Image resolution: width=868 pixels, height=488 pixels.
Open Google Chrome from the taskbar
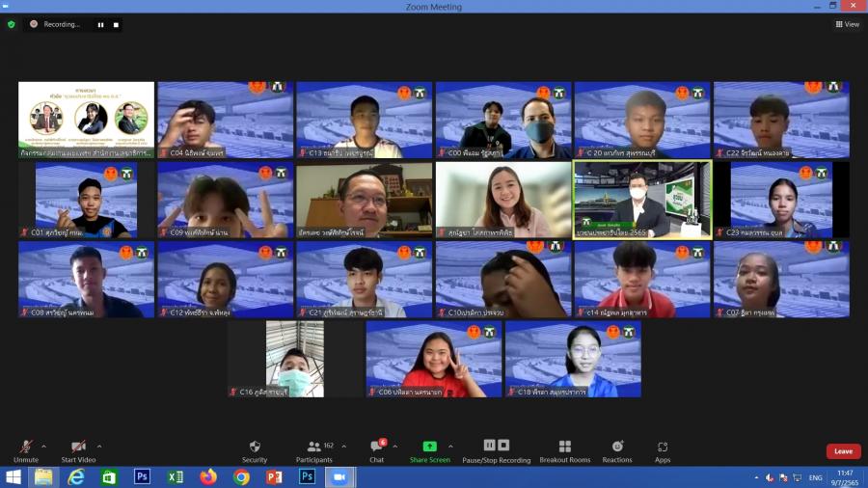click(x=241, y=477)
